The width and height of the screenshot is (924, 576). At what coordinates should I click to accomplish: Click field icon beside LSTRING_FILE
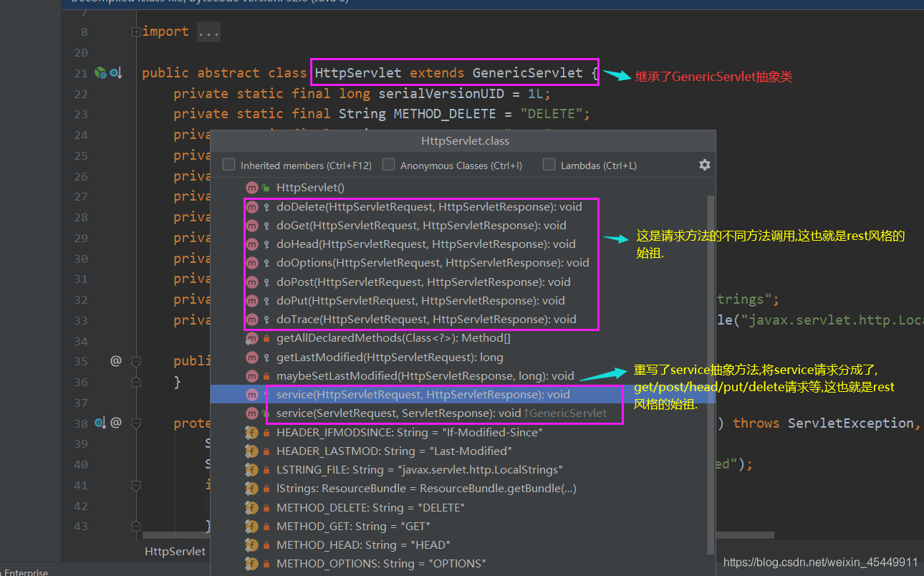point(251,469)
